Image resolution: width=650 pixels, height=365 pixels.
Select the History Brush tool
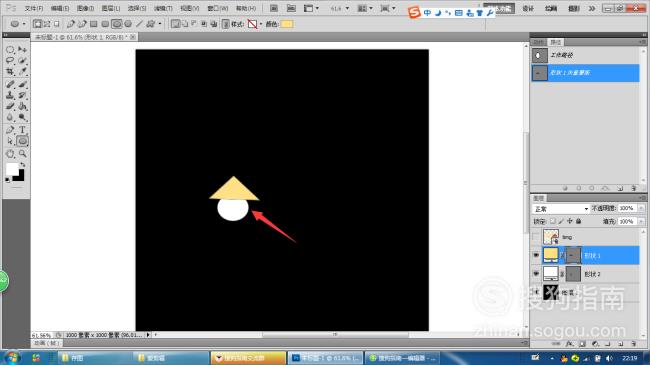click(x=22, y=95)
